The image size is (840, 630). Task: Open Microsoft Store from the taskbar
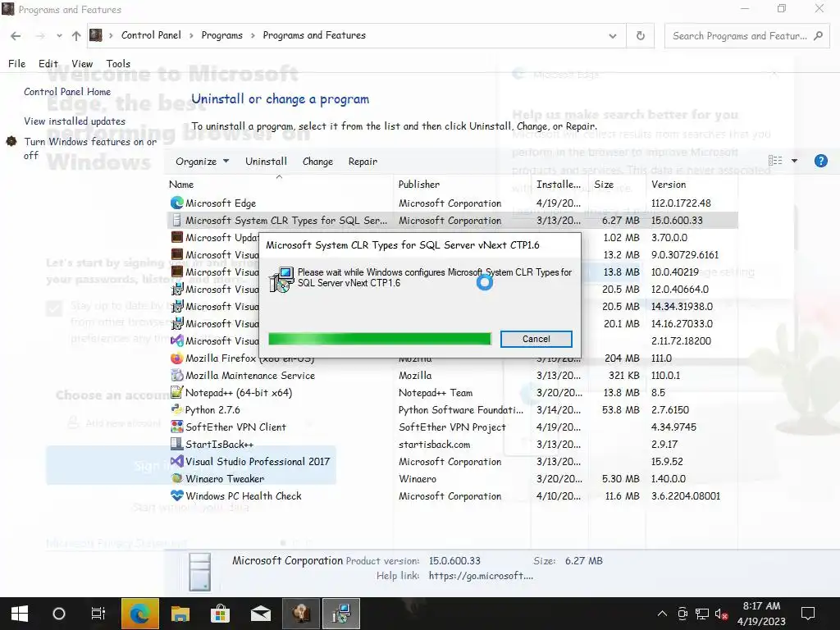point(220,614)
